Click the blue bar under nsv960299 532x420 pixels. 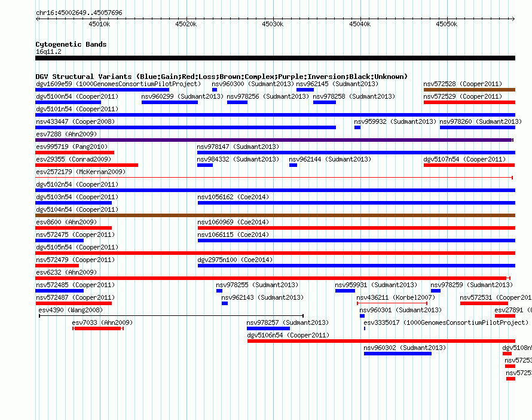pyautogui.click(x=170, y=102)
